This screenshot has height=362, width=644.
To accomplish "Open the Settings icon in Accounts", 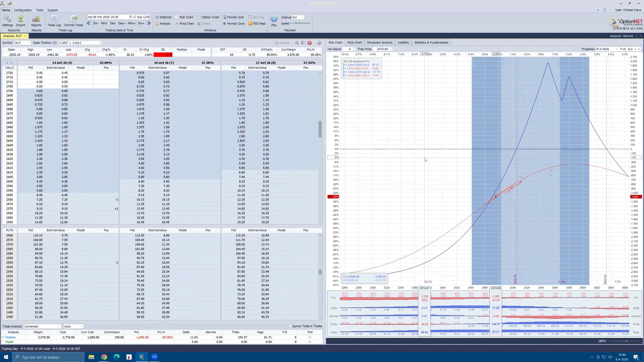I will tap(7, 20).
